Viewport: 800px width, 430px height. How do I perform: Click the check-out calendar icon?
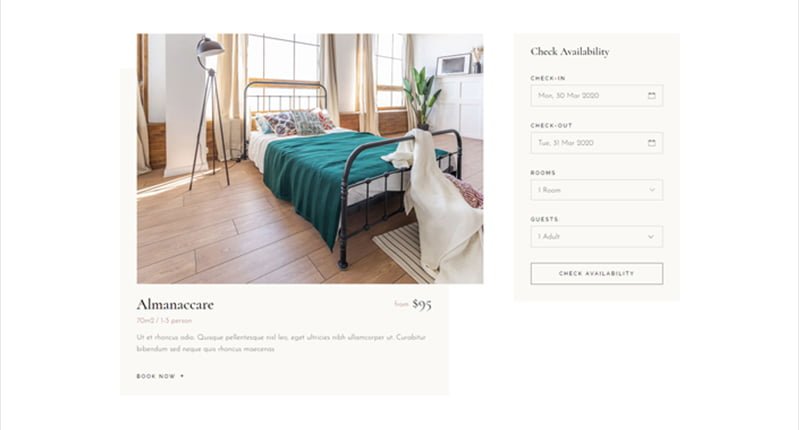(652, 143)
